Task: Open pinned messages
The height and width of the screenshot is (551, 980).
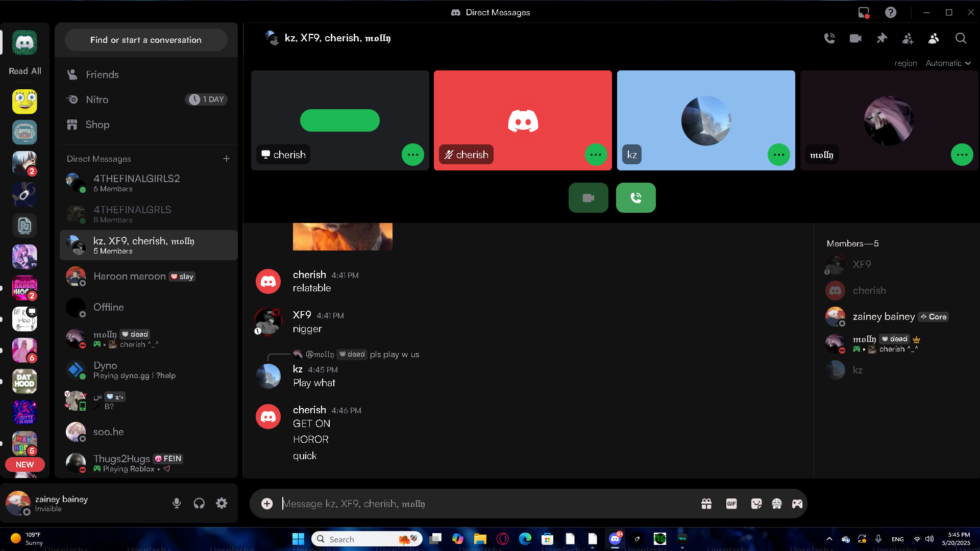Action: pos(881,38)
